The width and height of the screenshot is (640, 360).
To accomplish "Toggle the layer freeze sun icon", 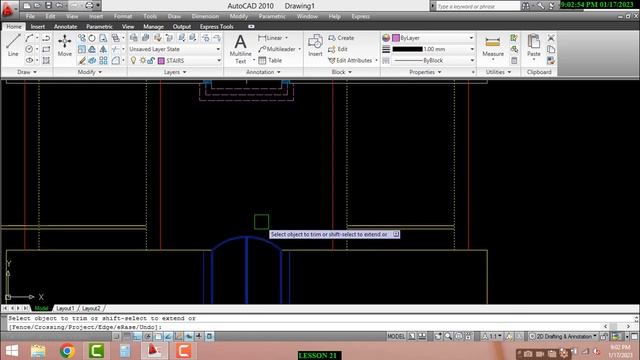I will (142, 60).
